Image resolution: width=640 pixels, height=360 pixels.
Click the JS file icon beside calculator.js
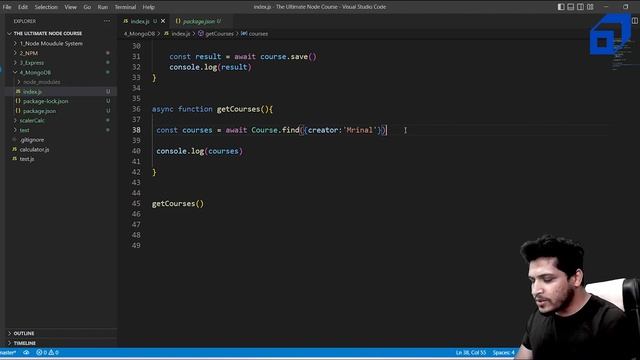pos(14,149)
